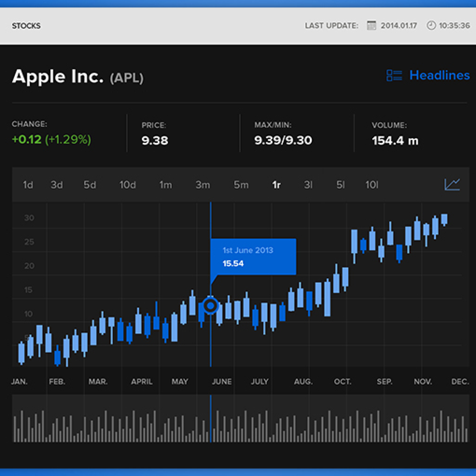The width and height of the screenshot is (476, 476).
Task: Click the MAY month label
Action: [x=180, y=382]
